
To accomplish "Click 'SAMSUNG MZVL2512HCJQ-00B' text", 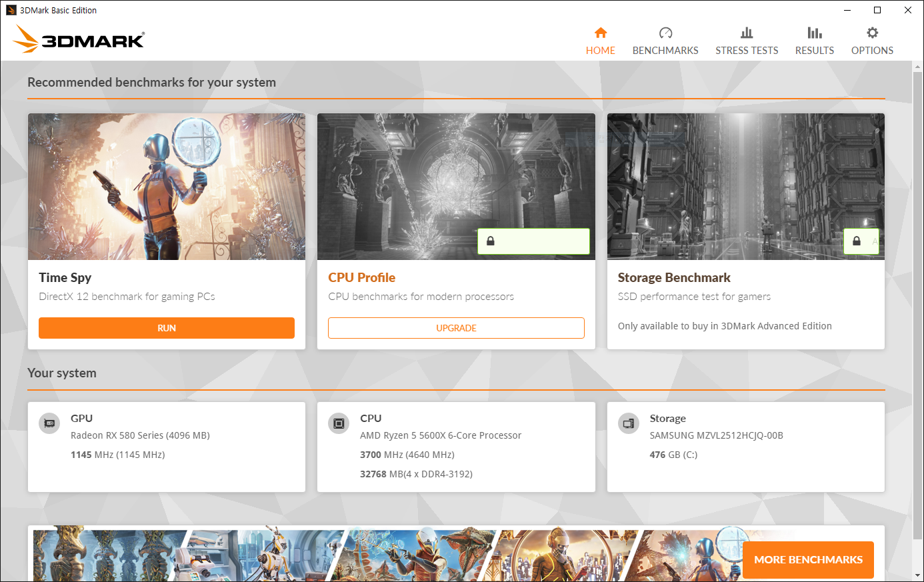I will tap(717, 435).
